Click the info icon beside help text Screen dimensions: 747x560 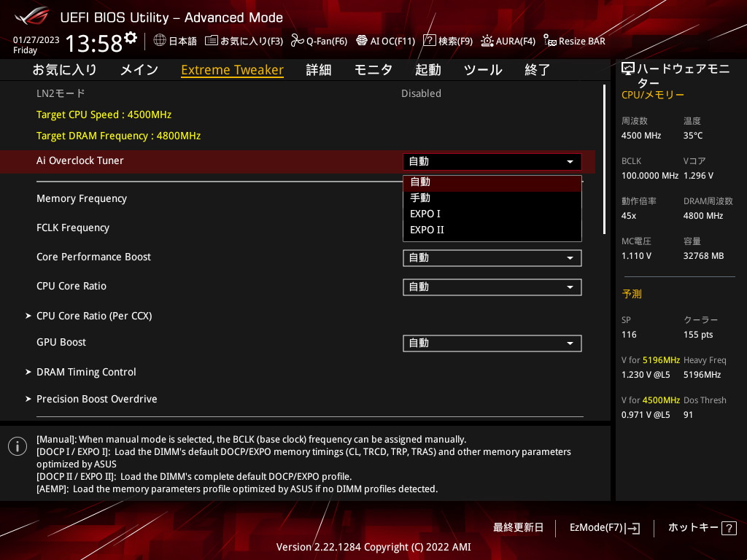tap(18, 446)
